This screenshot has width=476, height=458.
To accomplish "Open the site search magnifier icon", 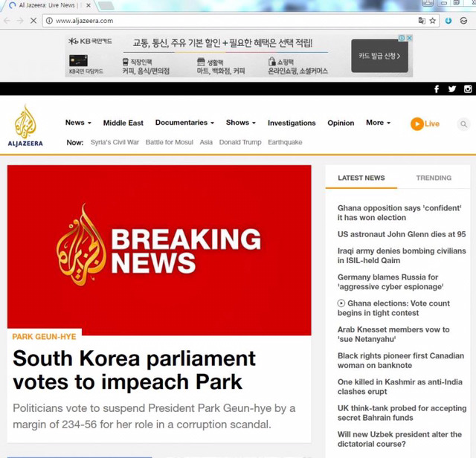I will pos(463,124).
